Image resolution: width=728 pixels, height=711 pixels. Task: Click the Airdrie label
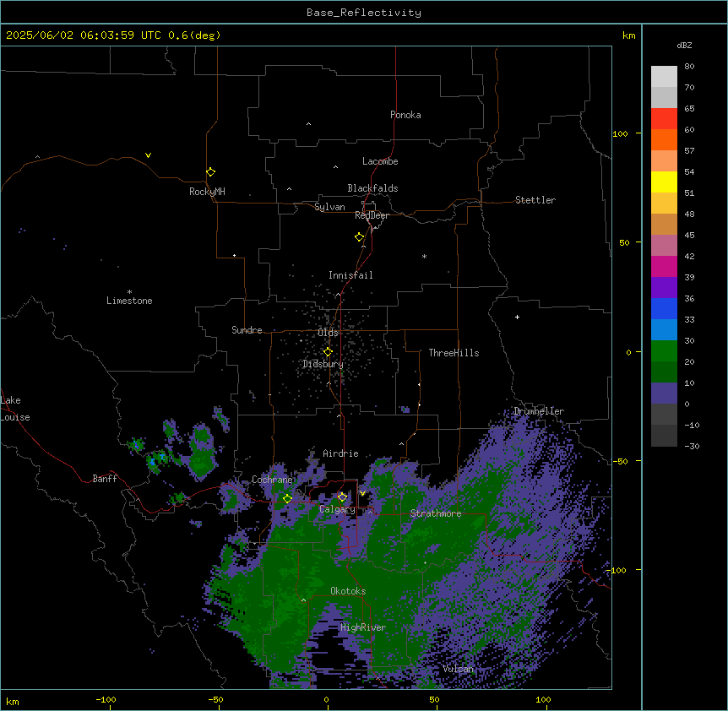click(341, 453)
